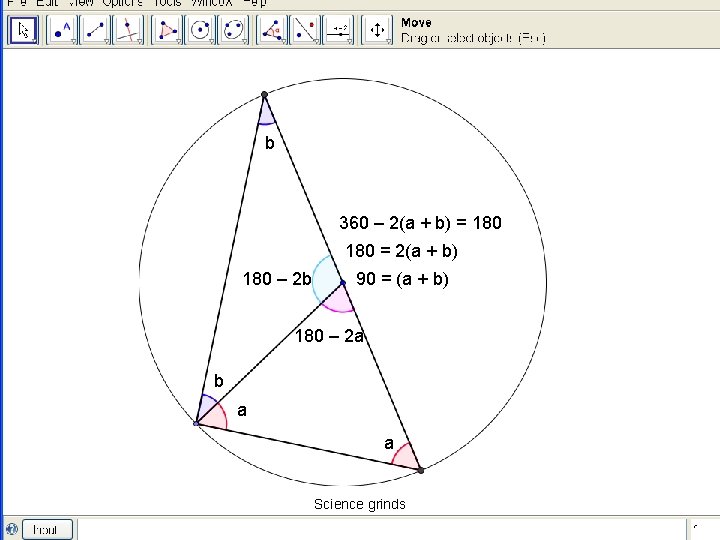
Task: Select the Line through Two Points tool
Action: point(95,30)
